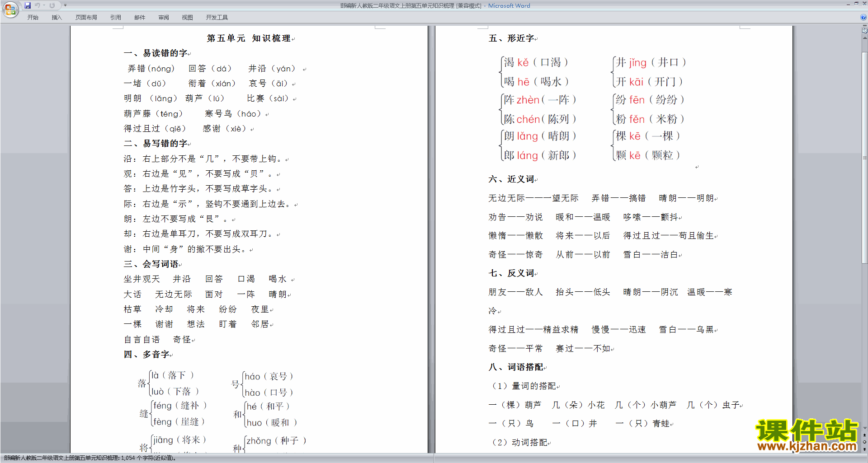This screenshot has width=868, height=463.
Task: Click the heading 四、多音字
Action: [146, 355]
